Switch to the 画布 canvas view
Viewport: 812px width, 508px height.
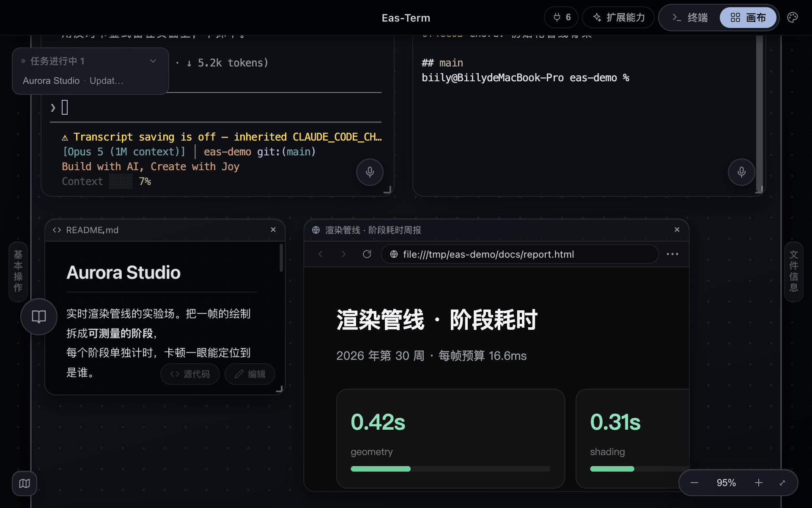tap(748, 17)
